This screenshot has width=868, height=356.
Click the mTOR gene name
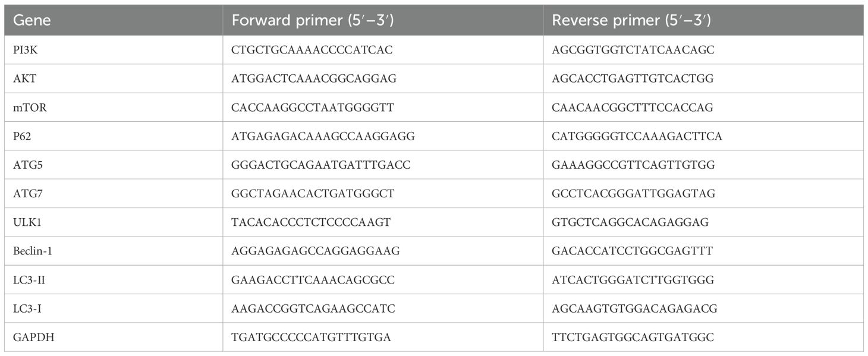tap(27, 108)
